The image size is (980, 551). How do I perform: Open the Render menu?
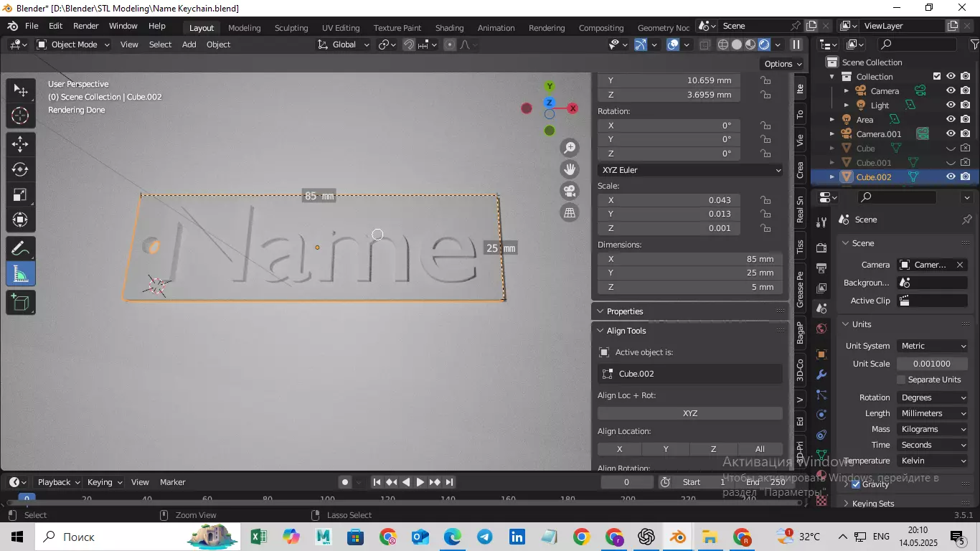[86, 26]
